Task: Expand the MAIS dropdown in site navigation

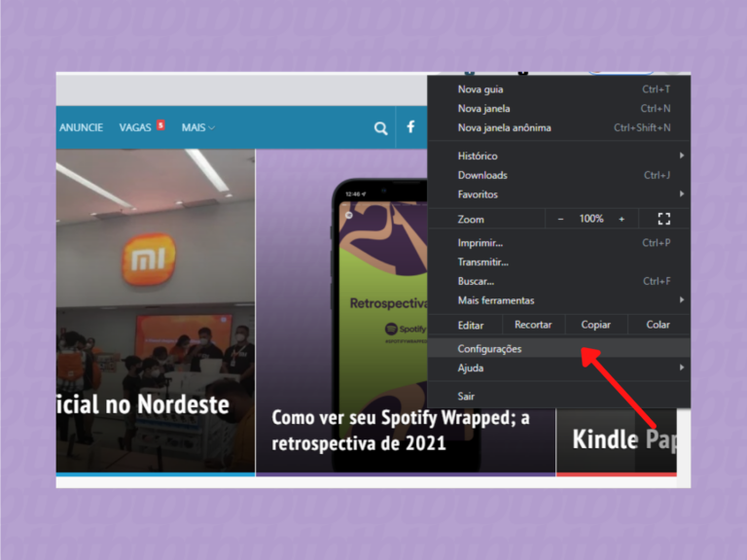Action: (198, 127)
